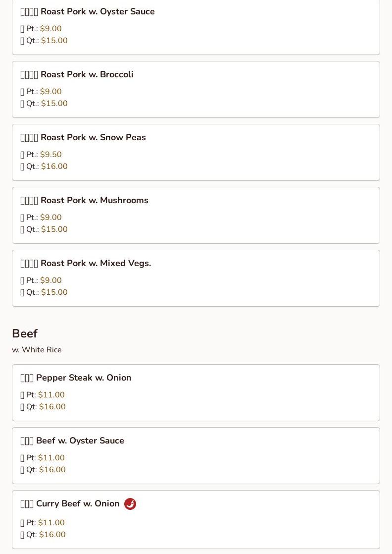Click the Beef section heading
Image resolution: width=392 pixels, height=554 pixels.
coord(25,333)
